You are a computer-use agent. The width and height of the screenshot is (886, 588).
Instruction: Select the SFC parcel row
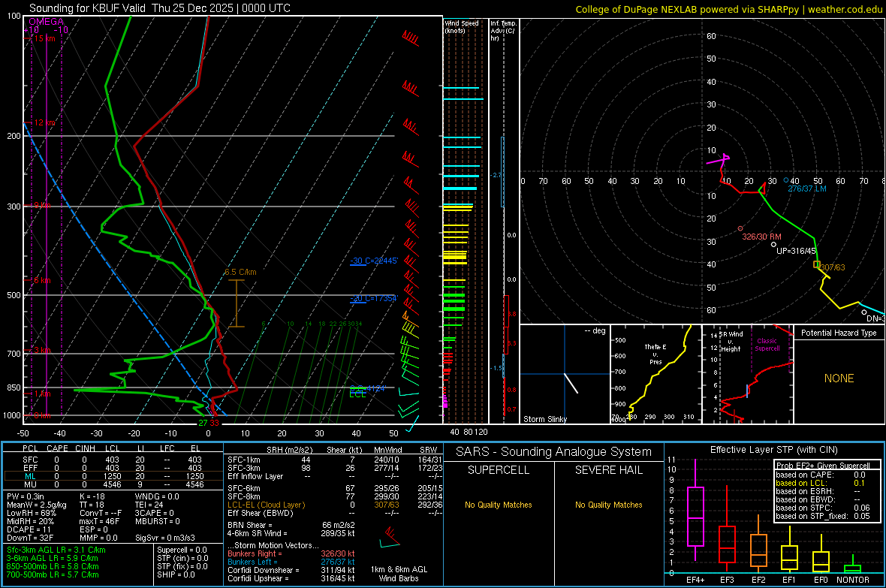tap(113, 460)
